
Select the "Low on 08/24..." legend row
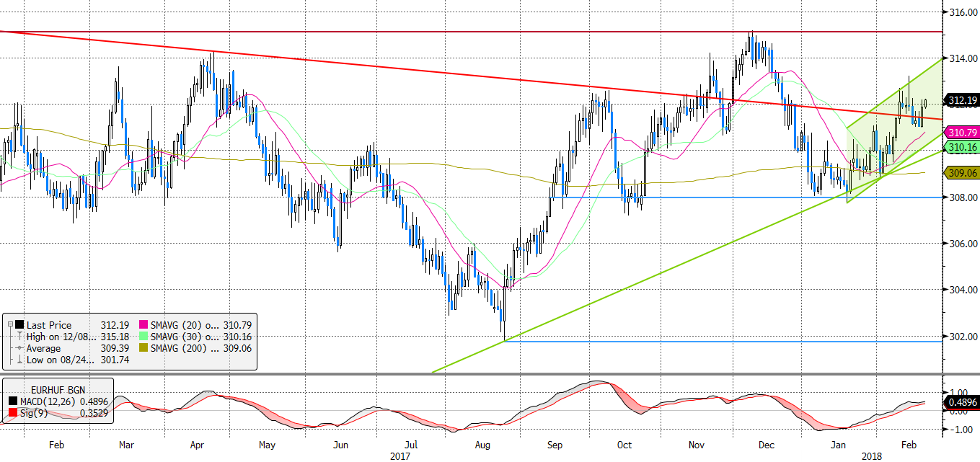[62, 360]
